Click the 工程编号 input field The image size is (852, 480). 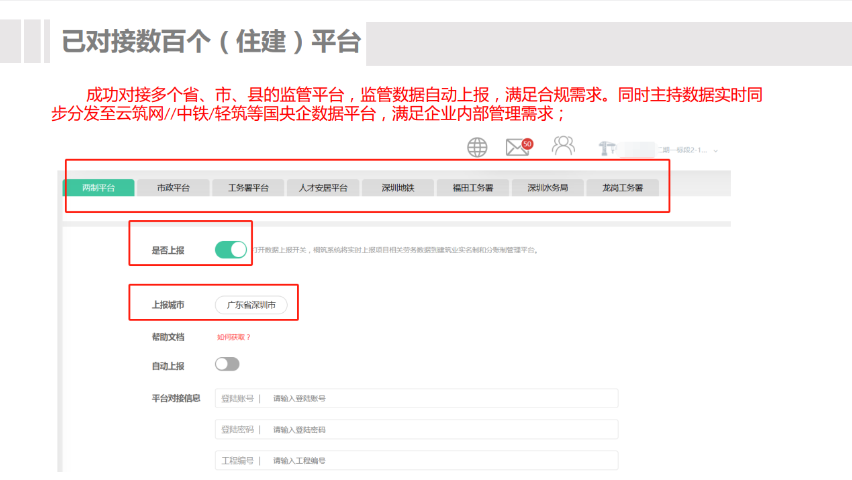[440, 460]
